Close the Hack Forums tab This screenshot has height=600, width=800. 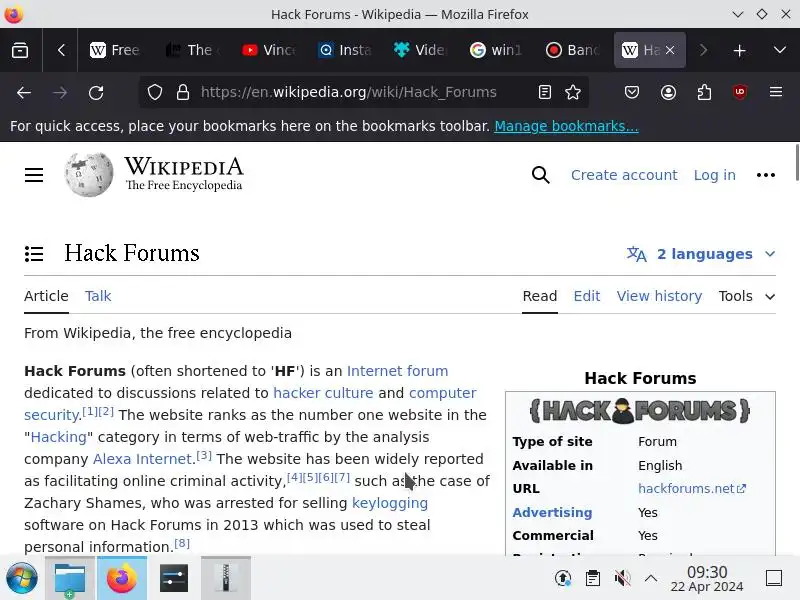(670, 50)
